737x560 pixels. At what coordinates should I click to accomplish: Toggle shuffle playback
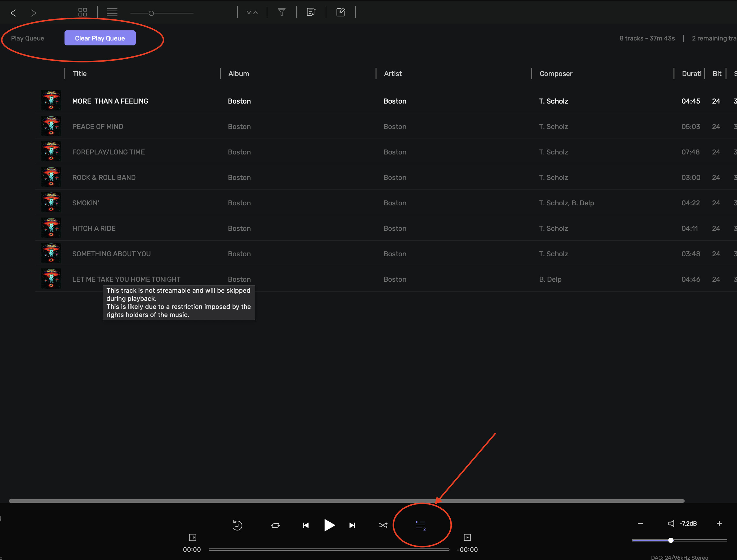point(383,525)
